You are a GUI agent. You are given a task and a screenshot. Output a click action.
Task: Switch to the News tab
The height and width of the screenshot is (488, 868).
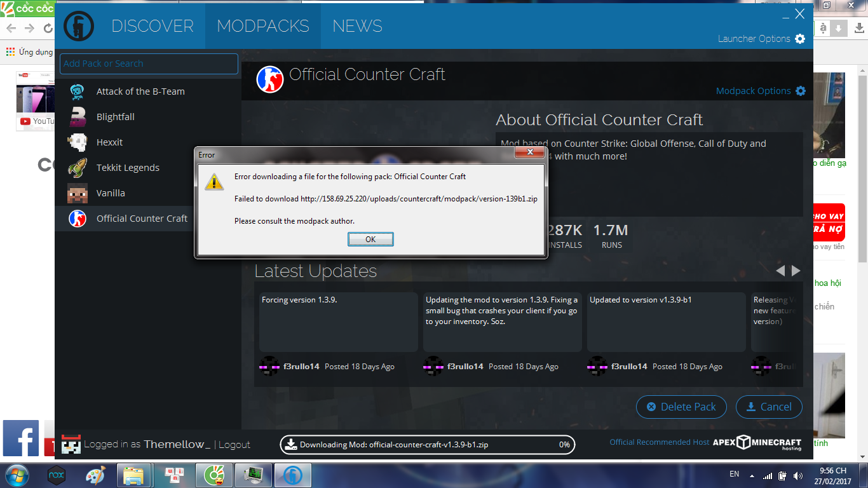[358, 26]
